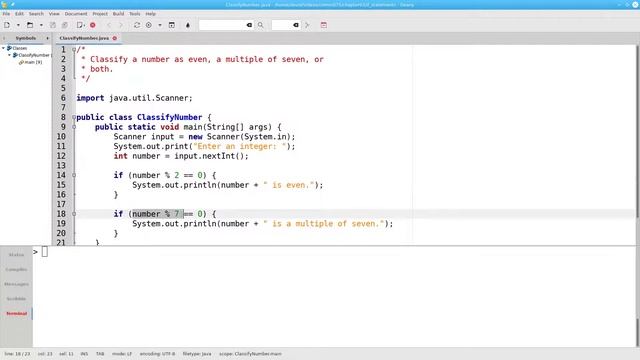The width and height of the screenshot is (640, 360).
Task: Switch to the Scribble panel tab
Action: click(x=16, y=299)
